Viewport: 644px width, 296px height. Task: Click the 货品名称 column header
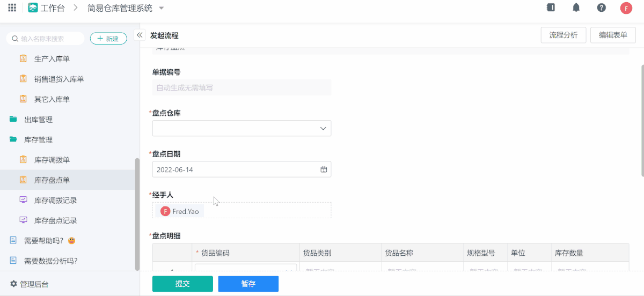[x=422, y=253]
